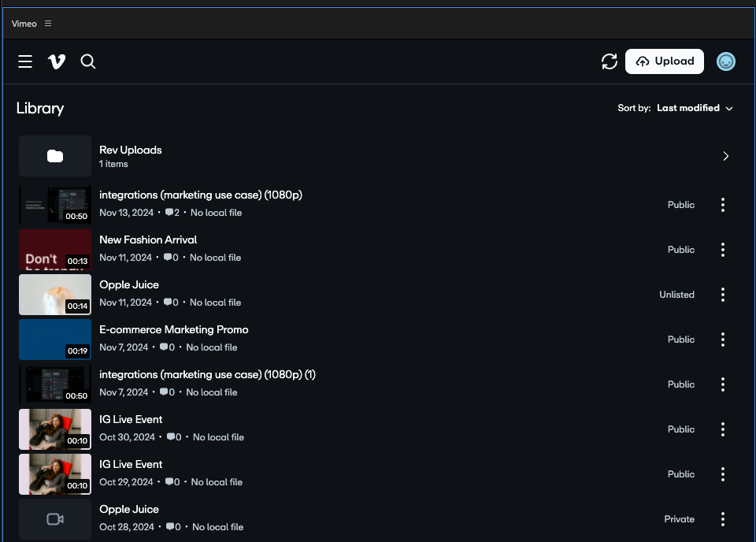Click the Vimeo logo icon
The width and height of the screenshot is (756, 542).
pyautogui.click(x=57, y=61)
